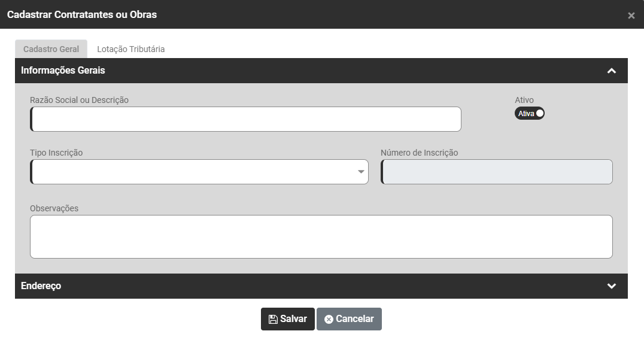Click the Endereço section title
644x337 pixels.
tap(41, 286)
